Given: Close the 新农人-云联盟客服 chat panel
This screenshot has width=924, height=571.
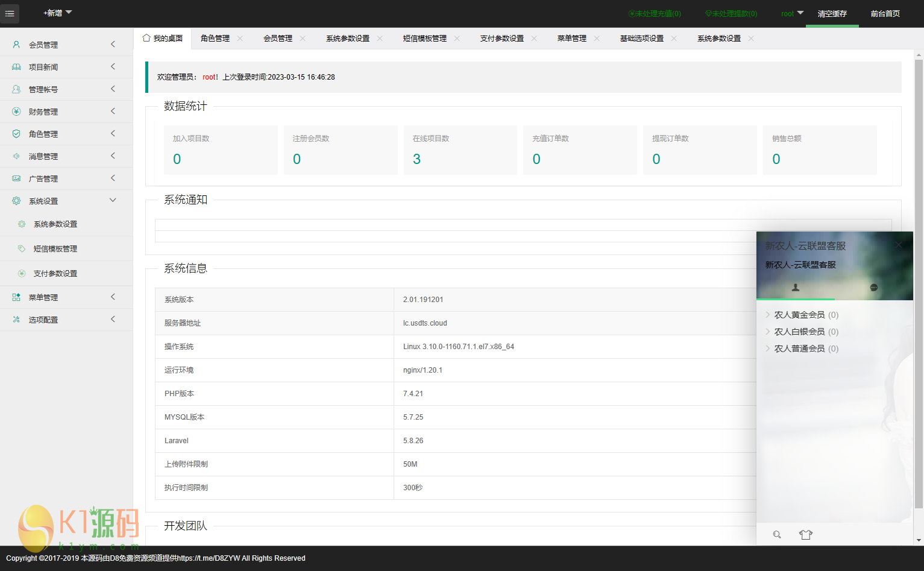Looking at the screenshot, I should point(899,245).
